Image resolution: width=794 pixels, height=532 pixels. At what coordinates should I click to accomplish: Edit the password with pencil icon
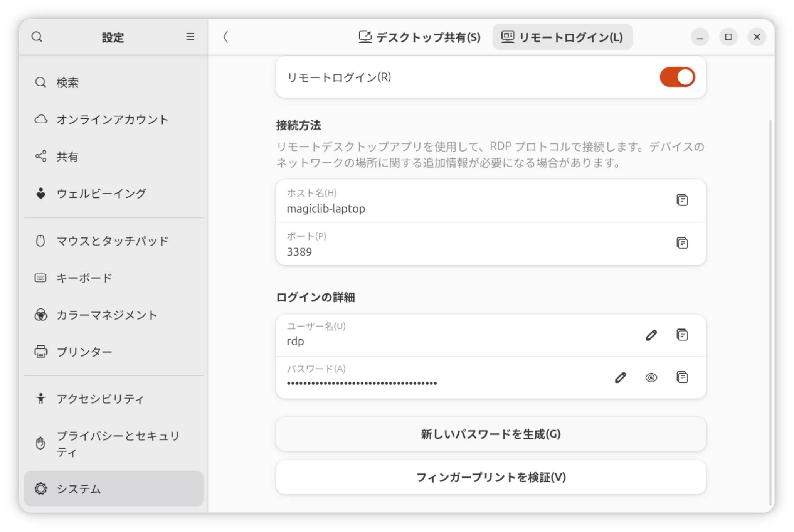620,377
